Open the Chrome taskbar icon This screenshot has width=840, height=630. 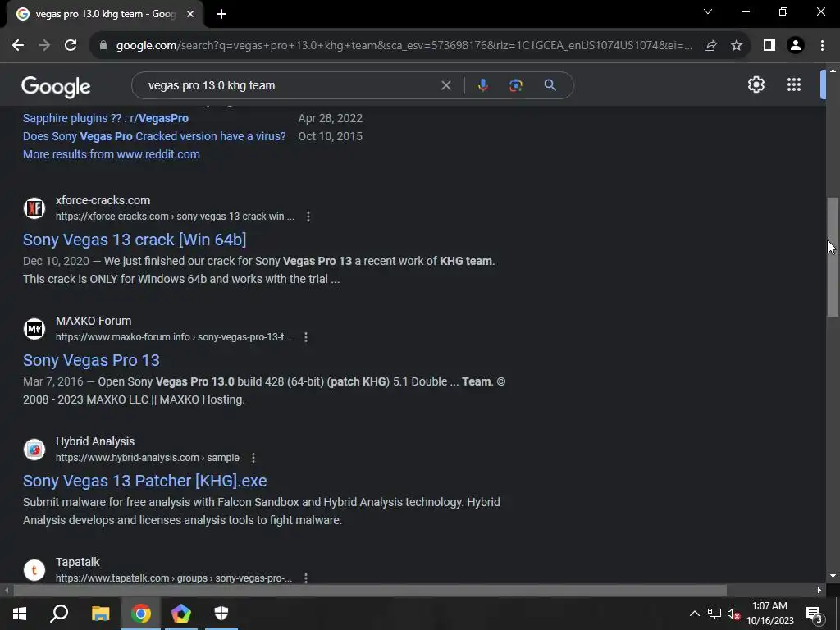click(x=141, y=614)
